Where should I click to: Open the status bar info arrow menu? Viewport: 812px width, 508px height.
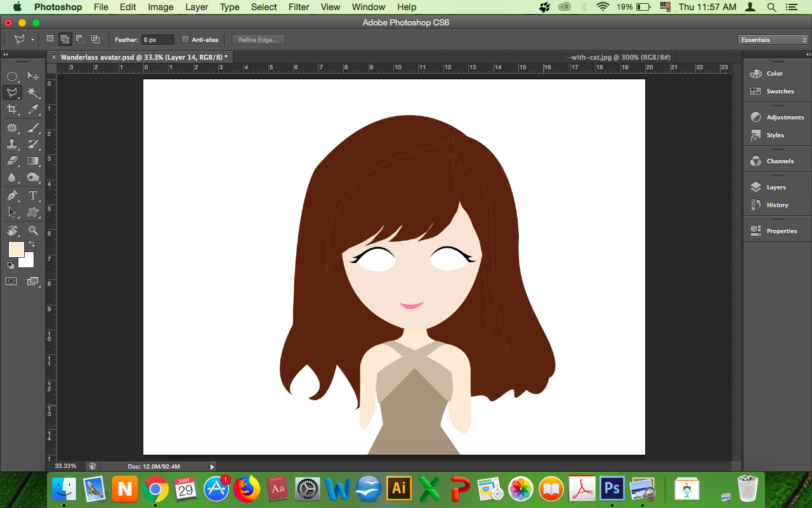coord(213,466)
